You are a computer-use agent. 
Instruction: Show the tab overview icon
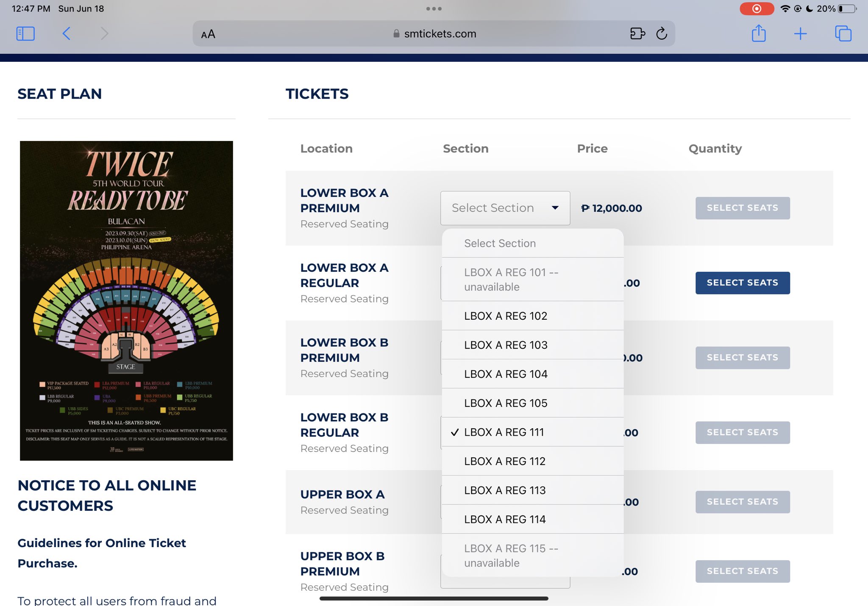[843, 33]
